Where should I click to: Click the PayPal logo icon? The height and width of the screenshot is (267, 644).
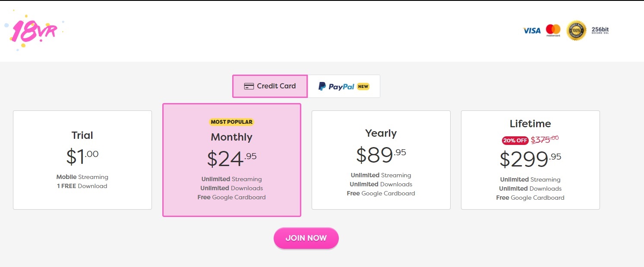(322, 86)
